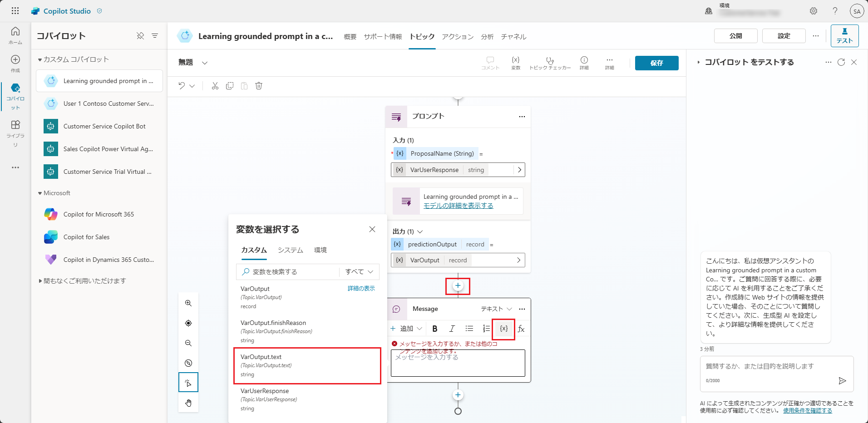868x423 pixels.
Task: Open the undo history dropdown arrow
Action: click(x=192, y=86)
